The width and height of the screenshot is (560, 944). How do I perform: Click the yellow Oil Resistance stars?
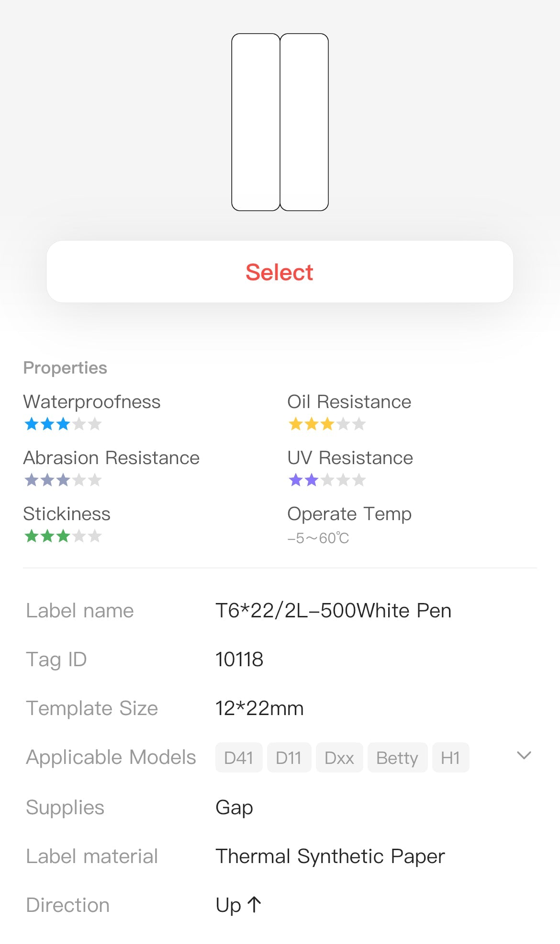327,424
